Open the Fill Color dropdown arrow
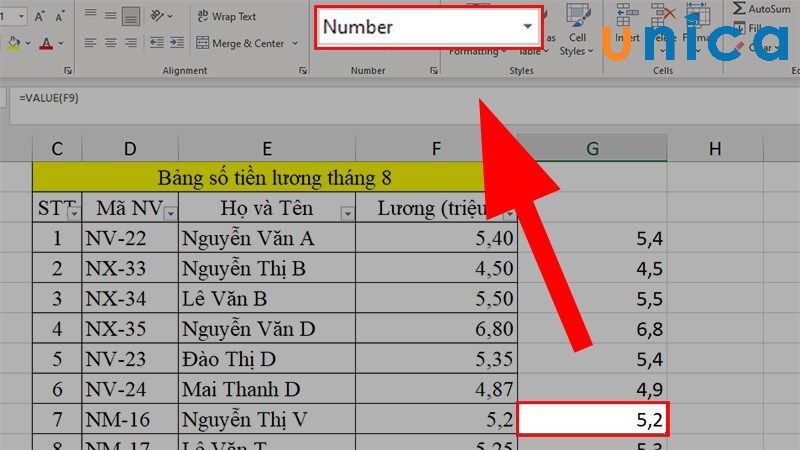 [28, 44]
